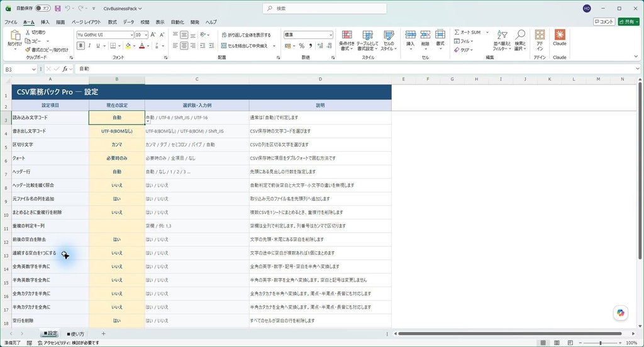
Task: Click the insert function fx icon
Action: 65,69
